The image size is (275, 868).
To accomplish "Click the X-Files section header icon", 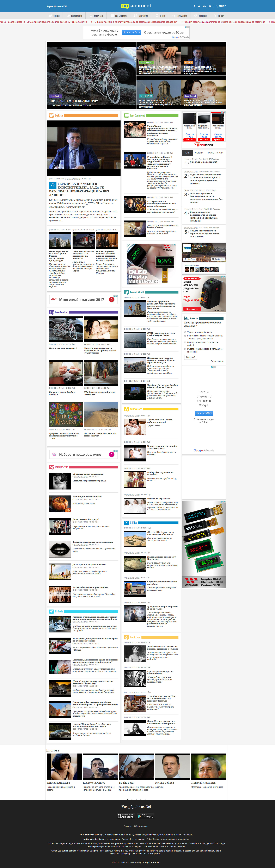I will pos(127,523).
